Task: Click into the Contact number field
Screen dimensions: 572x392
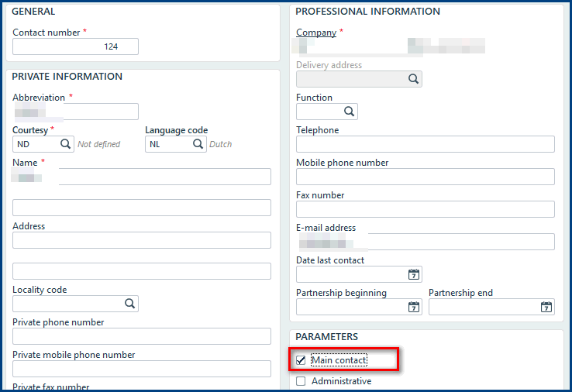Action: pos(75,46)
